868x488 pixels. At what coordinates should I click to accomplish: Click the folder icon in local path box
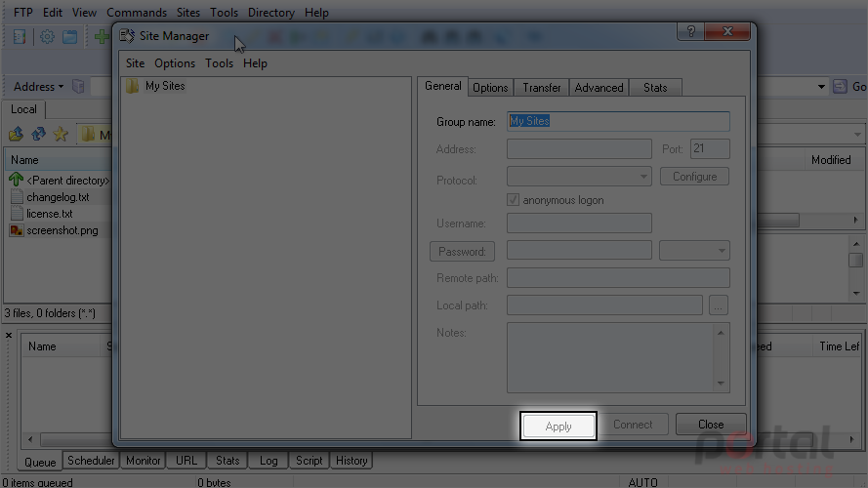pos(88,134)
